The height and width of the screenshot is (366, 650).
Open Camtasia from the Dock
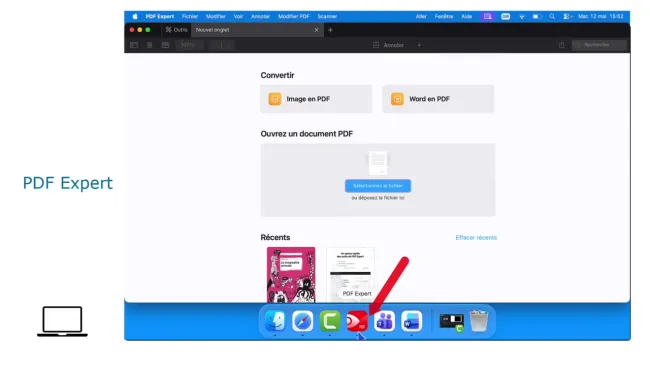point(330,321)
